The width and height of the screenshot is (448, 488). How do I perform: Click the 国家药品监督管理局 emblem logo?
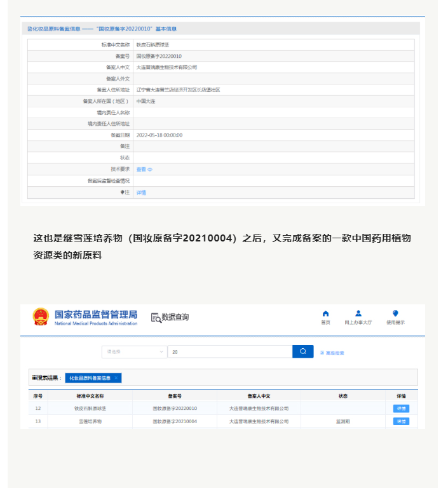click(x=41, y=316)
